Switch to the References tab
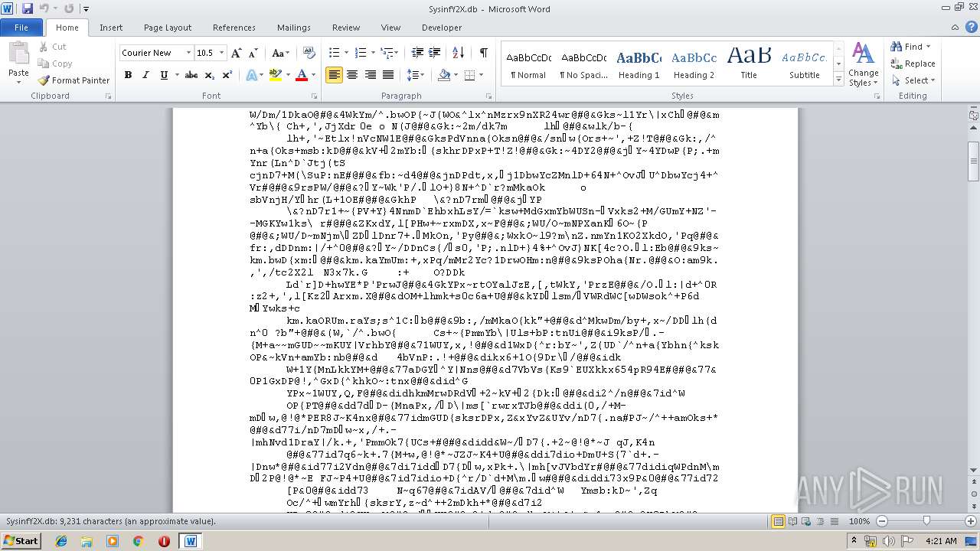This screenshot has width=980, height=551. (234, 28)
